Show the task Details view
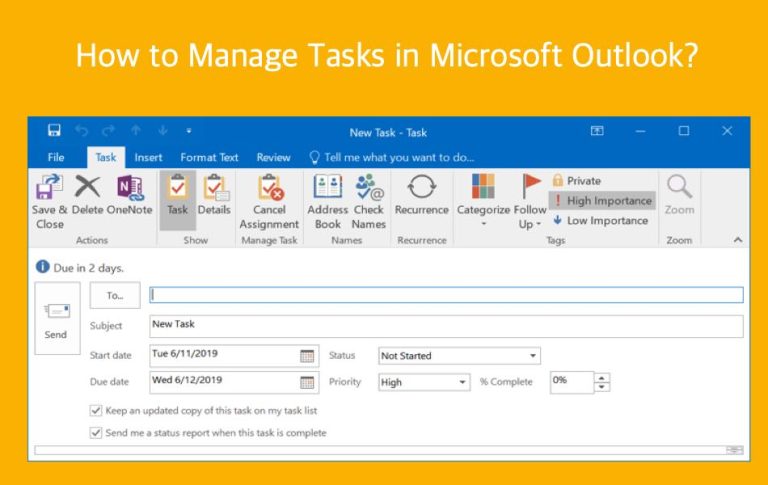The width and height of the screenshot is (768, 485). coord(214,189)
